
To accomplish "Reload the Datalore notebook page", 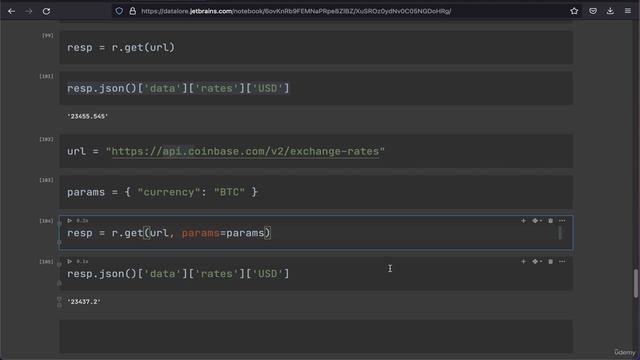I will [x=46, y=11].
